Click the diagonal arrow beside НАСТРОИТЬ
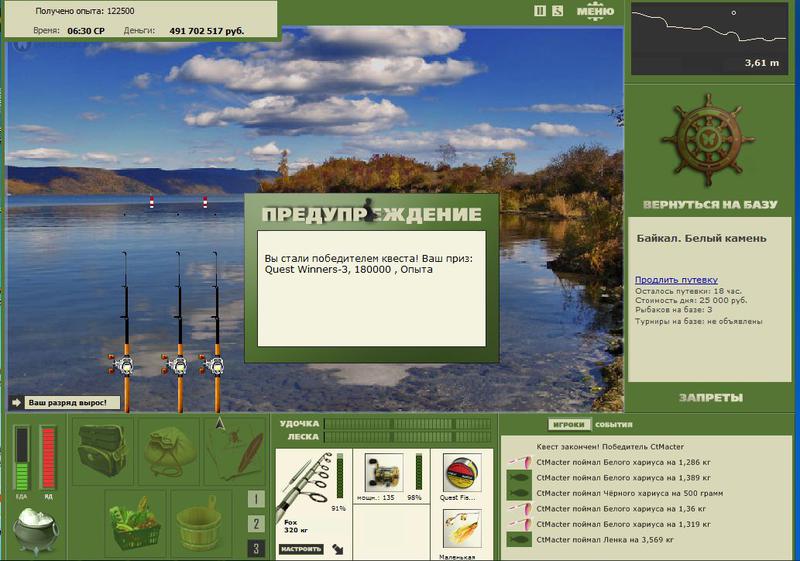This screenshot has height=561, width=800. tap(338, 549)
